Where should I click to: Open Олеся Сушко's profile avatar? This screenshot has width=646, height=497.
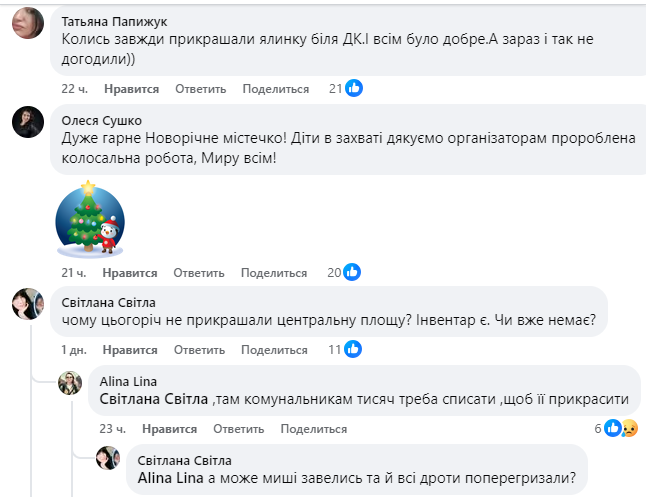(28, 122)
